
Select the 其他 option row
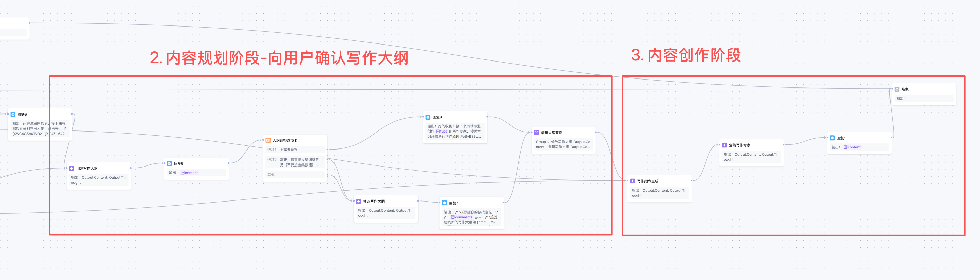tap(295, 175)
